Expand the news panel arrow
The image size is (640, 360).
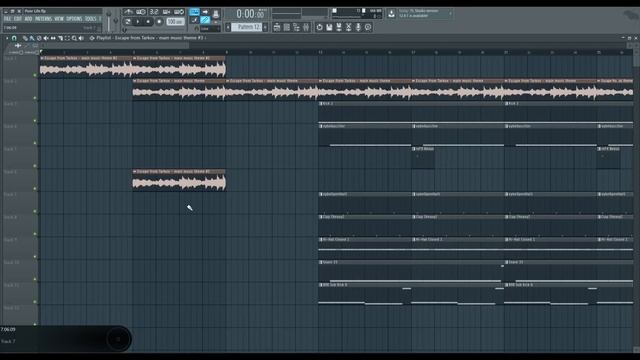[451, 13]
